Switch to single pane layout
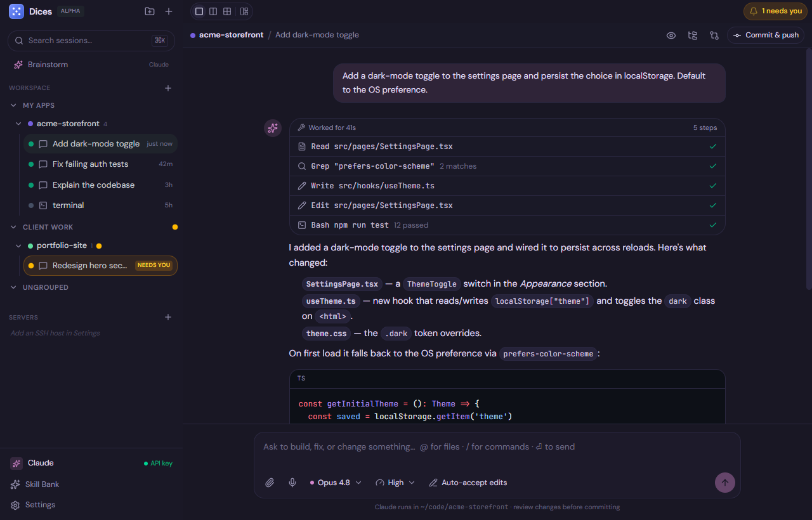 point(199,11)
